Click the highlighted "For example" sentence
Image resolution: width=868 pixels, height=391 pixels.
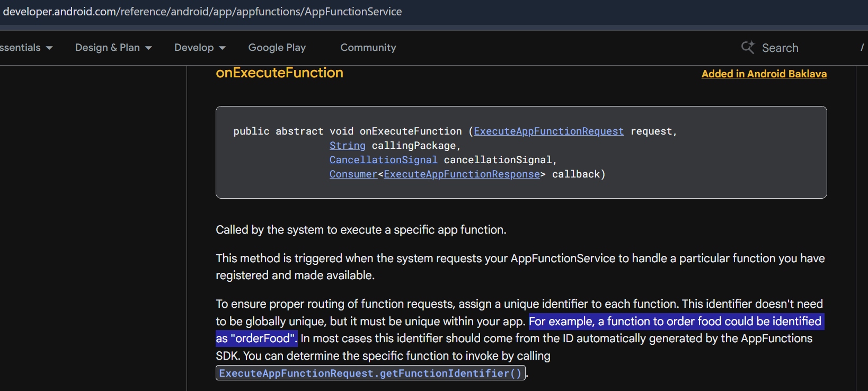click(675, 321)
